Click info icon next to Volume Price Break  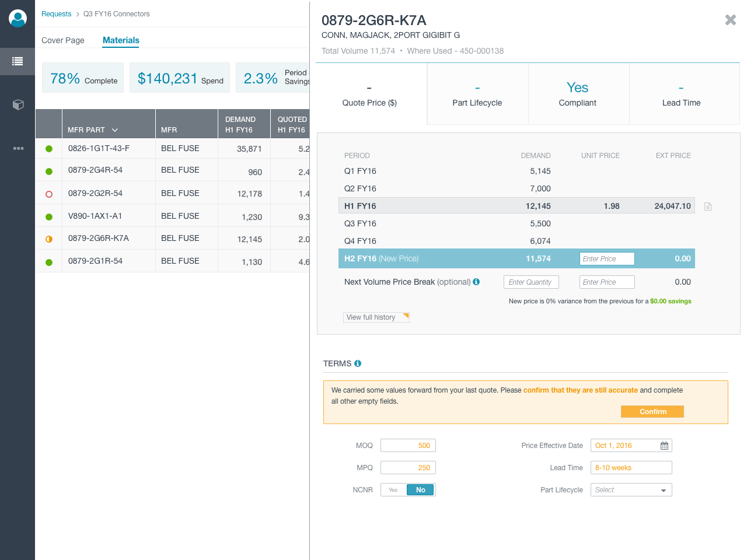click(476, 282)
